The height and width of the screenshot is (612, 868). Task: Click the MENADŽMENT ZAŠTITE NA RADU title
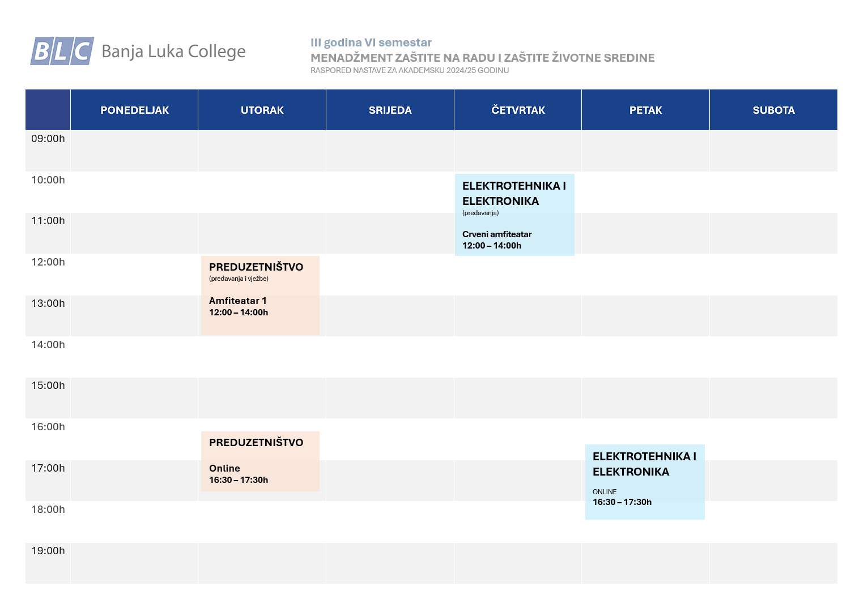click(x=483, y=58)
